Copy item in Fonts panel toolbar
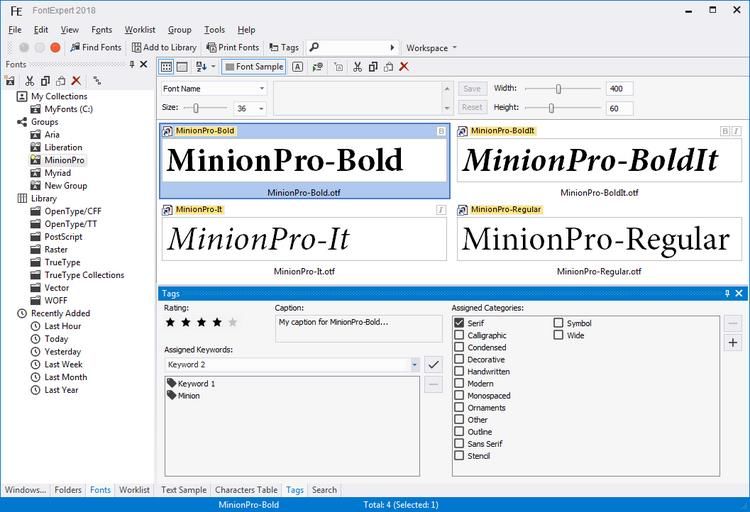 (45, 81)
